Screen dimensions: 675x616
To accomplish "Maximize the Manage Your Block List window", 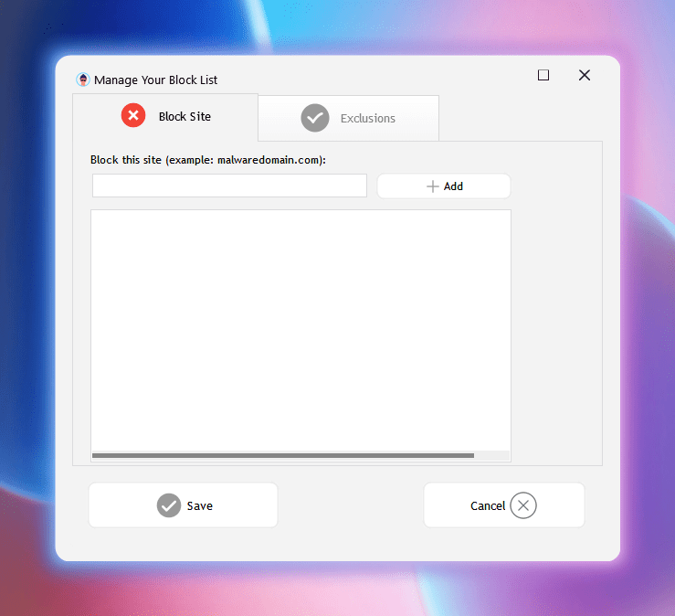I will point(543,76).
